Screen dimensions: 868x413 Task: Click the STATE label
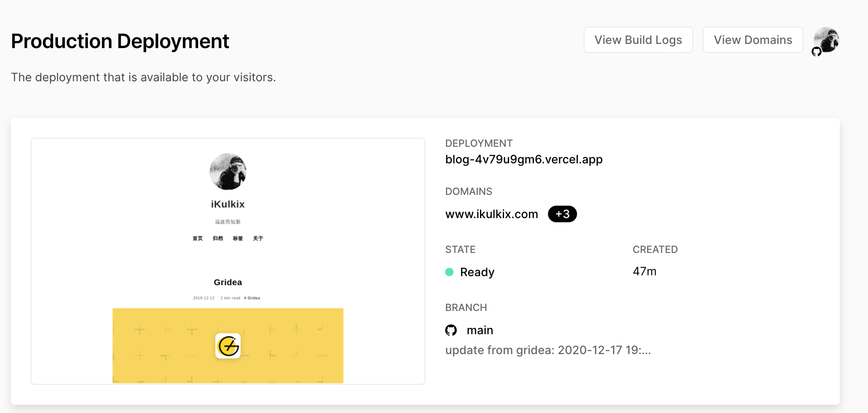(461, 250)
